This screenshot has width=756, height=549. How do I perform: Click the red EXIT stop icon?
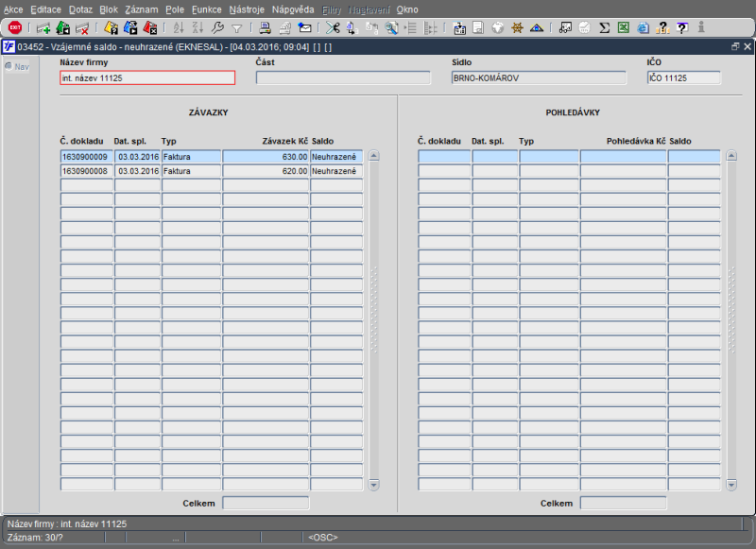15,28
